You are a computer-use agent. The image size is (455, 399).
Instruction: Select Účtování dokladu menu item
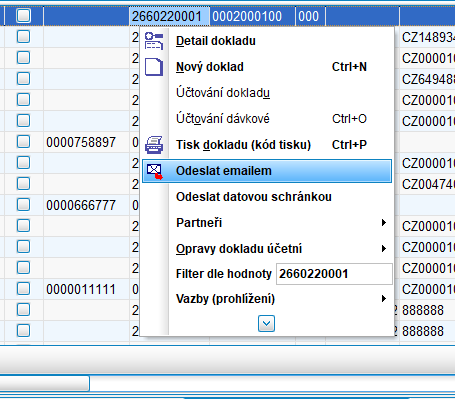[x=267, y=93]
